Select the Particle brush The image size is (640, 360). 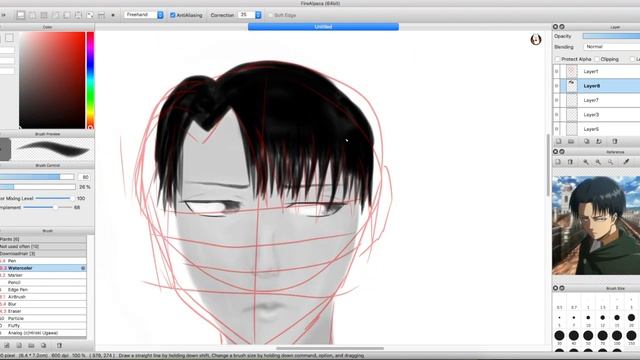[x=43, y=318]
